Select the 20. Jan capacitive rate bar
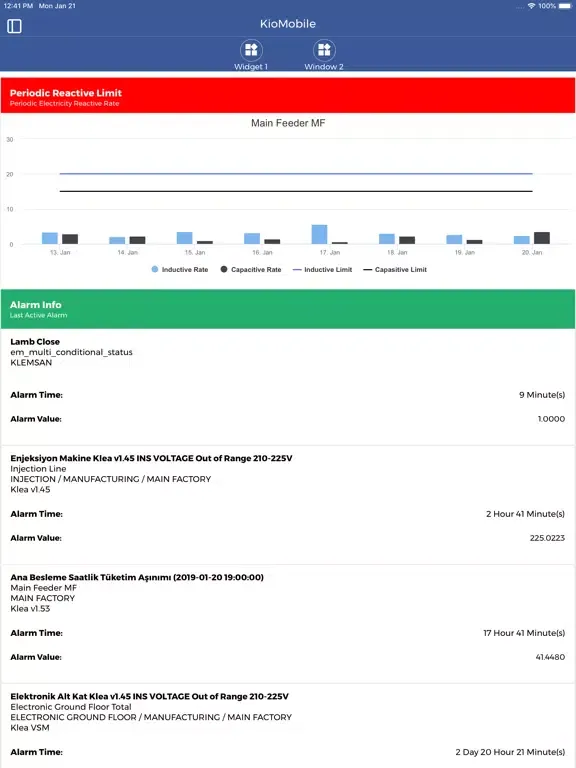576x768 pixels. 542,238
